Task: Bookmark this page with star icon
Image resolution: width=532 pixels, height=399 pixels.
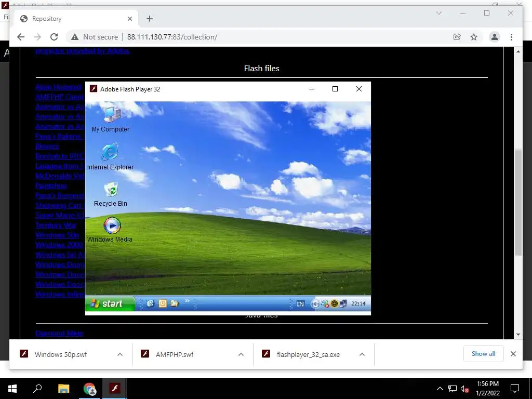Action: click(x=474, y=37)
